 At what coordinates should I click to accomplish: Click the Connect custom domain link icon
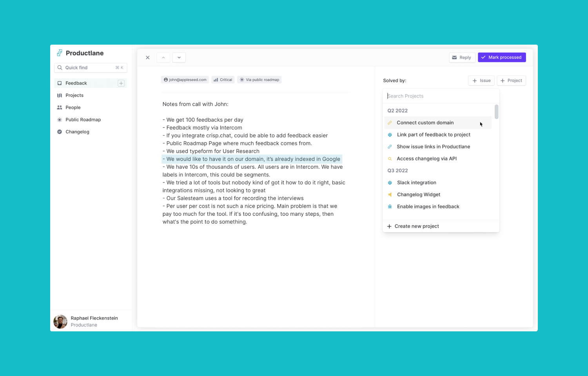click(x=390, y=123)
